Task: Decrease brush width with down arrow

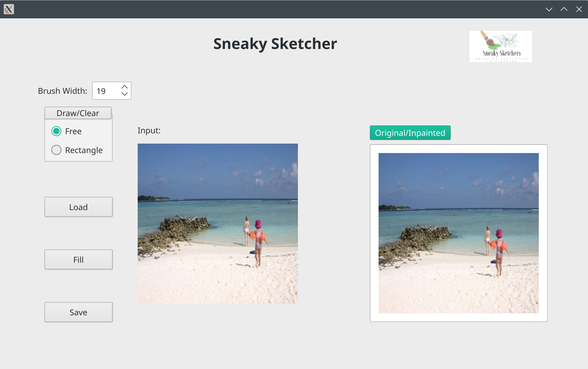Action: 124,94
